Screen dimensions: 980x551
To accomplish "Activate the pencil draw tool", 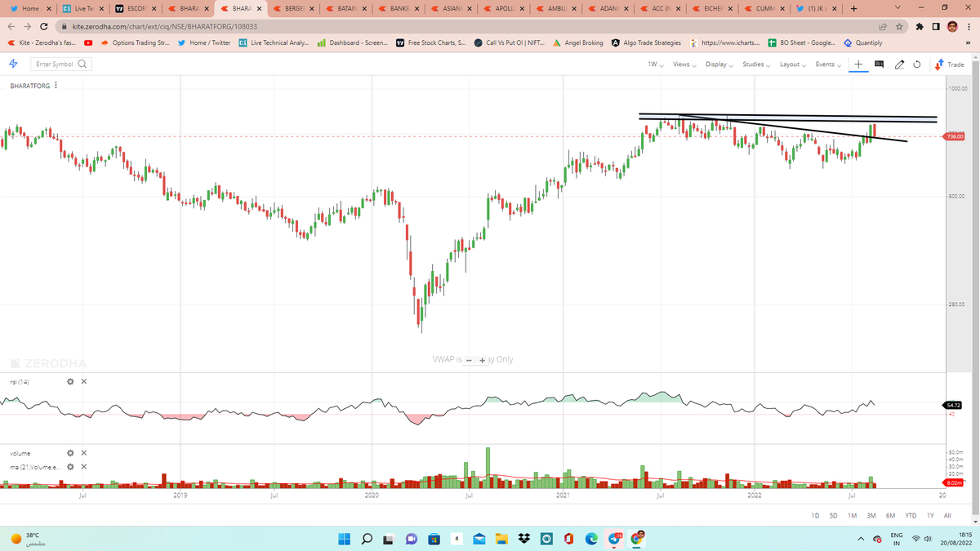I will coord(899,64).
